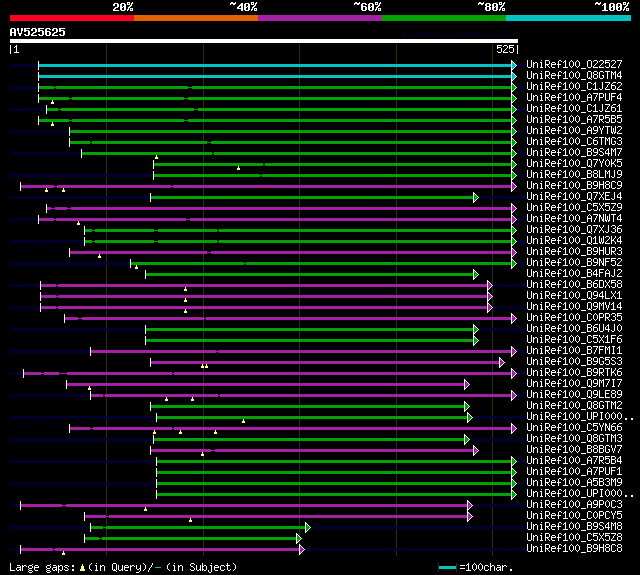Select the UniRef100_Q7XJ36 label
The width and height of the screenshot is (640, 575).
[574, 230]
